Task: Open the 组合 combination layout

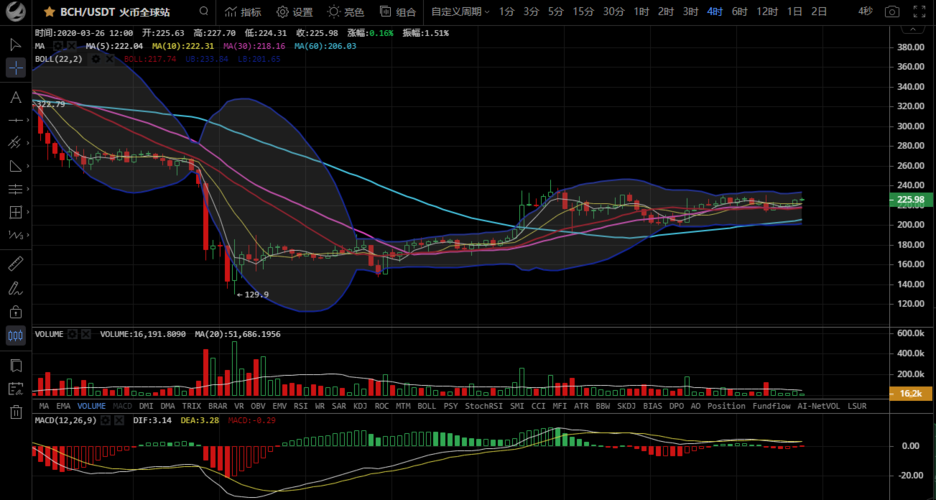Action: coord(398,12)
